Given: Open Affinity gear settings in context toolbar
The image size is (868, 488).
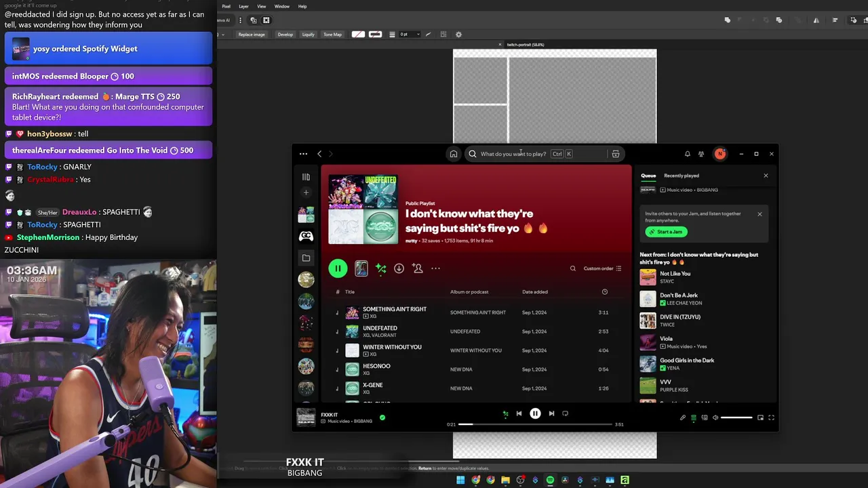Looking at the screenshot, I should click(458, 35).
